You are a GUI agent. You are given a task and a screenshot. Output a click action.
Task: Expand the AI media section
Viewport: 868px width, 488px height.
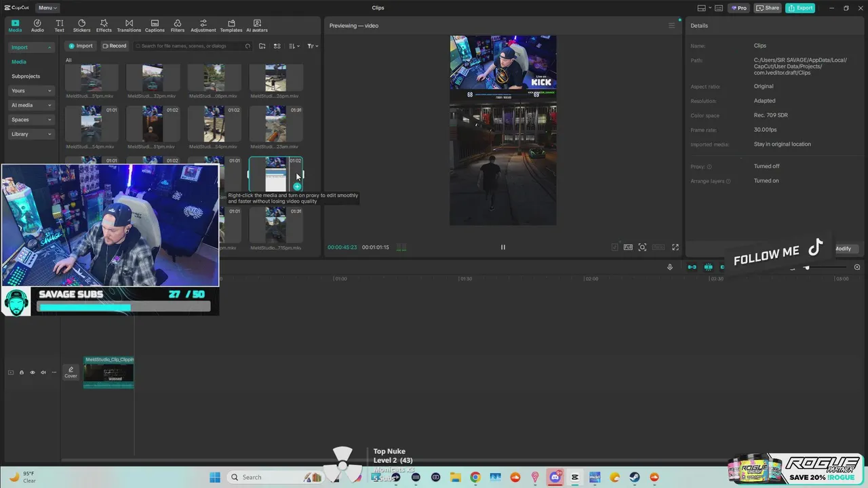pos(31,105)
